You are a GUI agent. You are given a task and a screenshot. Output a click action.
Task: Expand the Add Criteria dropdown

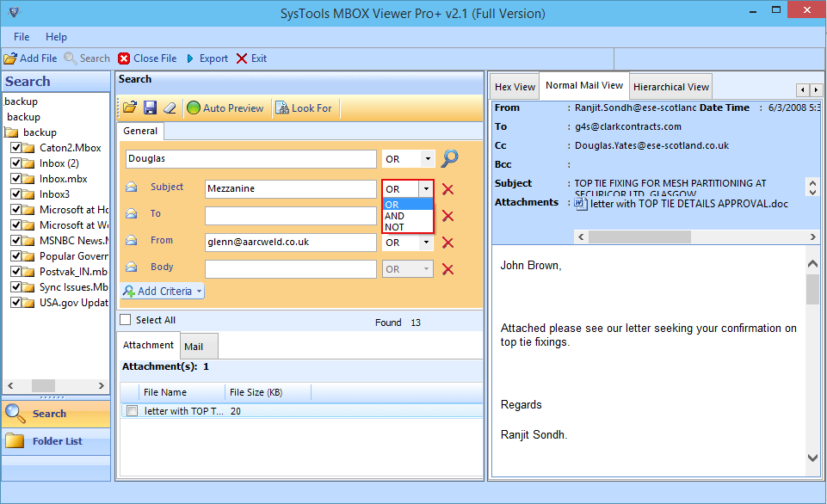pyautogui.click(x=199, y=291)
